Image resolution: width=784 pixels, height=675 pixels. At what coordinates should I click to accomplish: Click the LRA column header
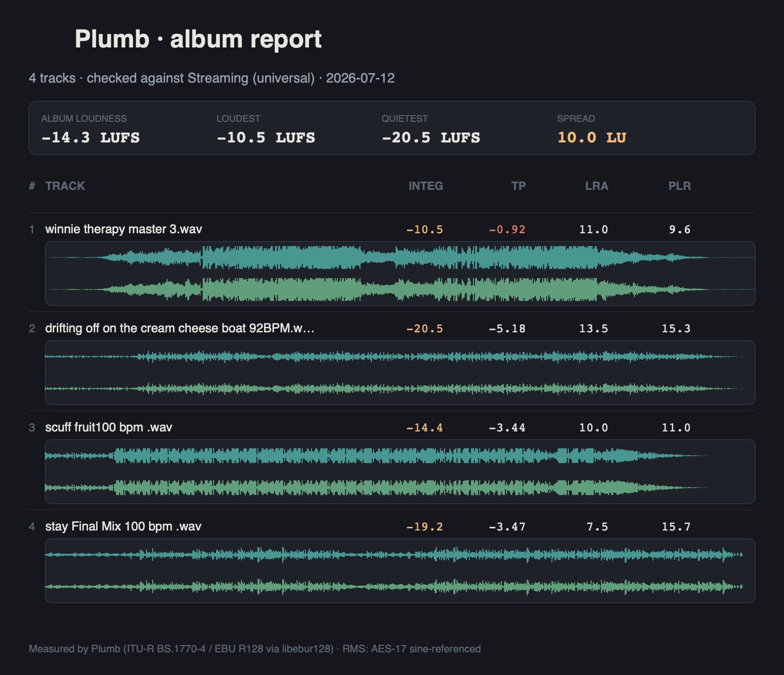tap(597, 186)
